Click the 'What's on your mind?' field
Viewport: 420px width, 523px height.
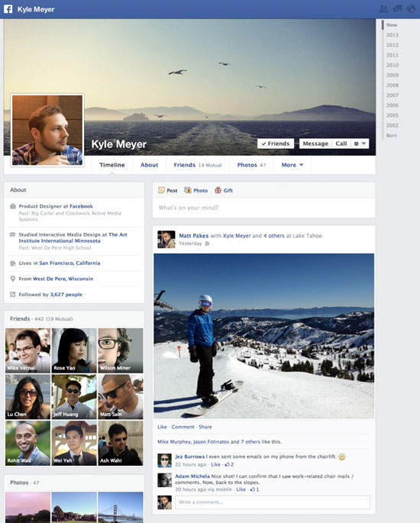click(x=263, y=208)
